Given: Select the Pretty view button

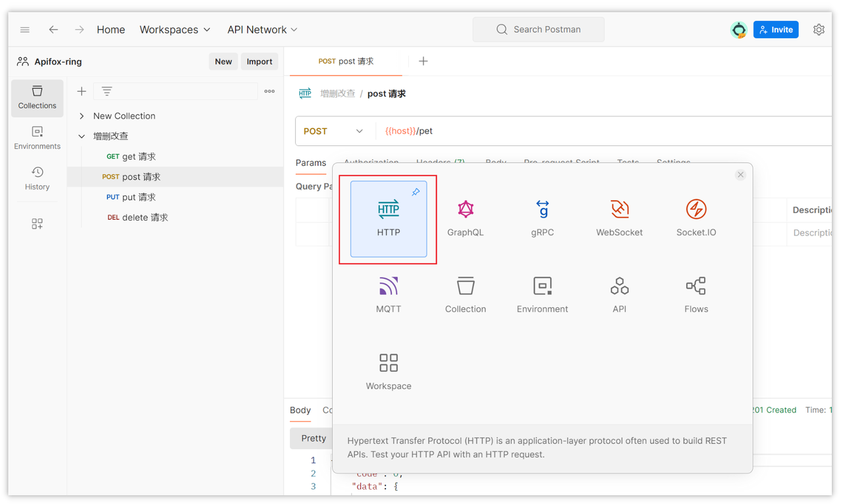Looking at the screenshot, I should coord(312,438).
